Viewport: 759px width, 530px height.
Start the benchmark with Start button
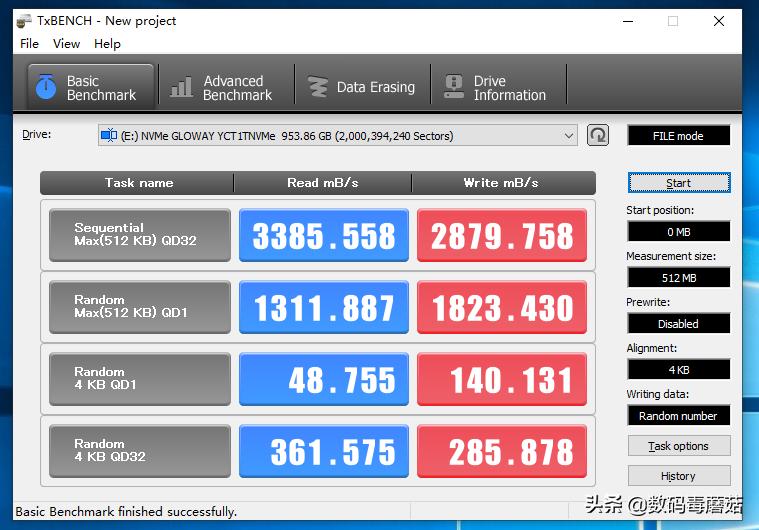[678, 183]
